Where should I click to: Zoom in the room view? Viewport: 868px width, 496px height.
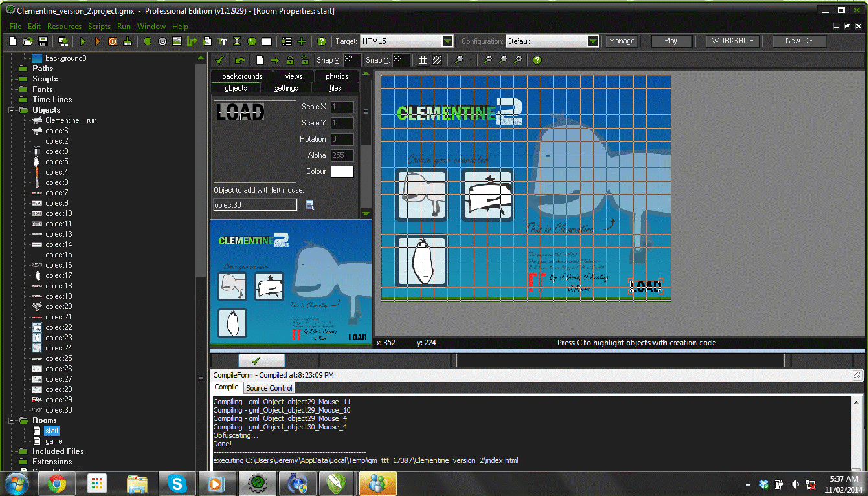coord(518,59)
